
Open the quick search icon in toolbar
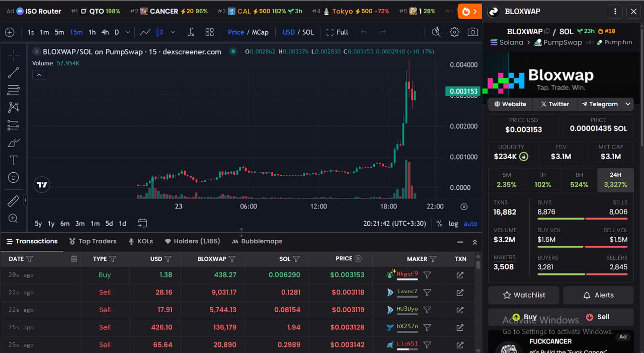(x=436, y=32)
